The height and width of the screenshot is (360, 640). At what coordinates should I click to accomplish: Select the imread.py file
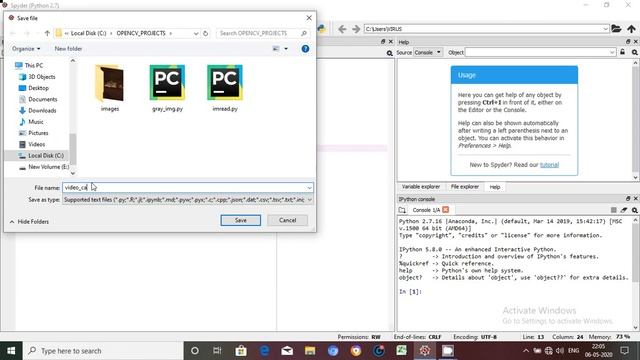pos(225,88)
